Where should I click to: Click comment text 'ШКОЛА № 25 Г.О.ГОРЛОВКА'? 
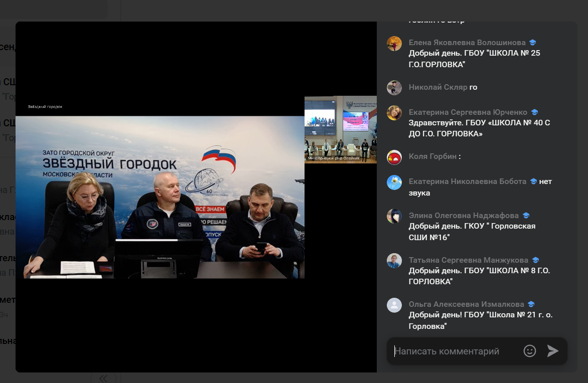[475, 59]
